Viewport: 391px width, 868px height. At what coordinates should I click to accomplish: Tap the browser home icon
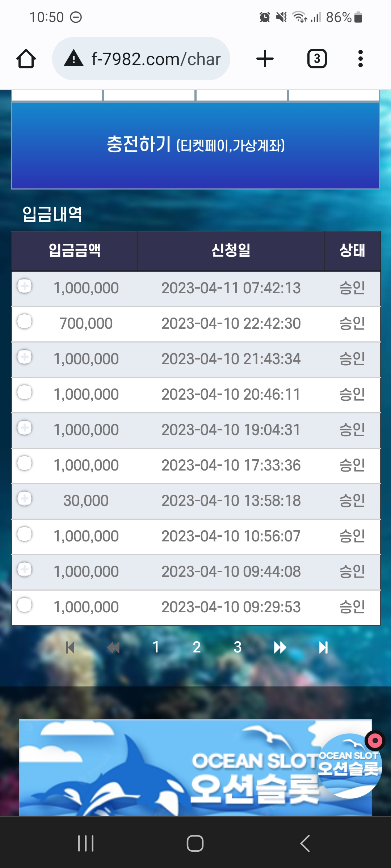26,59
